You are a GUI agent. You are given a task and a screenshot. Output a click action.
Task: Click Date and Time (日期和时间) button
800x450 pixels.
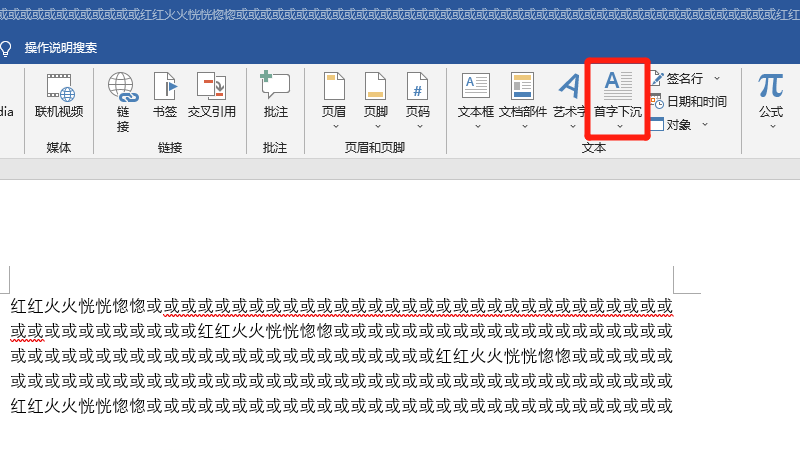[x=690, y=101]
